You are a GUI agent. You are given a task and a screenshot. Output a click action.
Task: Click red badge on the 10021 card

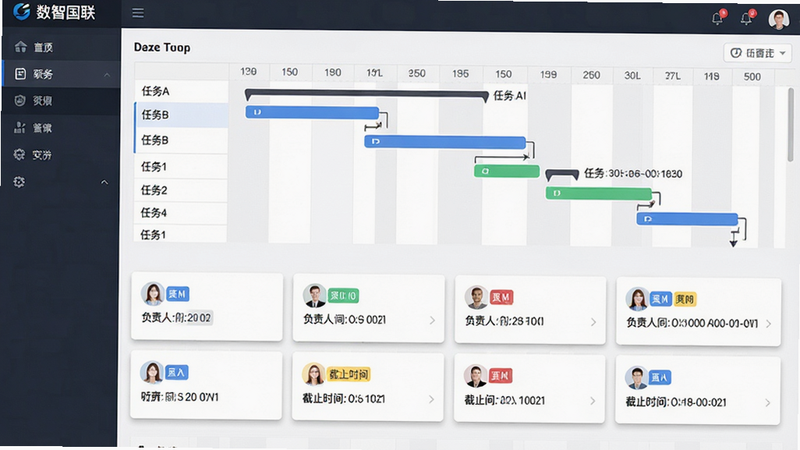pyautogui.click(x=501, y=376)
